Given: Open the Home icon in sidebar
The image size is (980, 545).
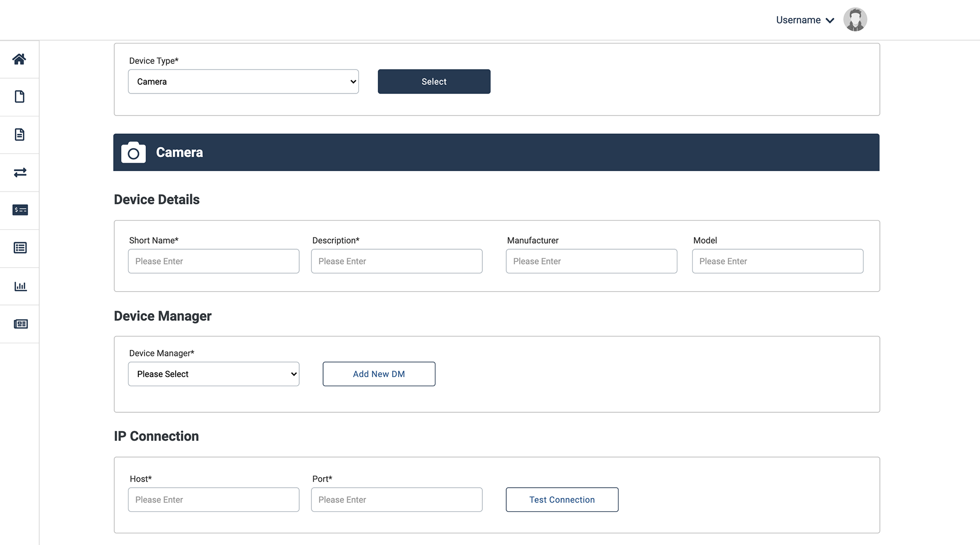Looking at the screenshot, I should pyautogui.click(x=19, y=59).
